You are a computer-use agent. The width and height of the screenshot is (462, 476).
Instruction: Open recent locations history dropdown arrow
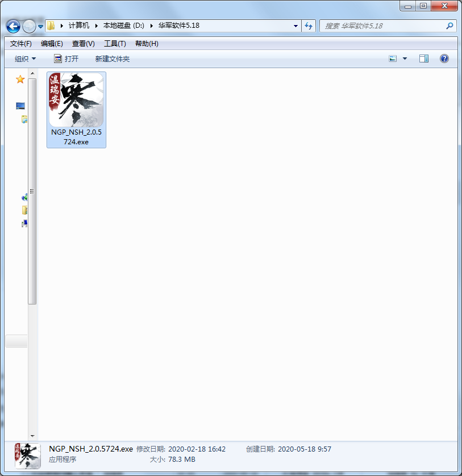tap(40, 26)
